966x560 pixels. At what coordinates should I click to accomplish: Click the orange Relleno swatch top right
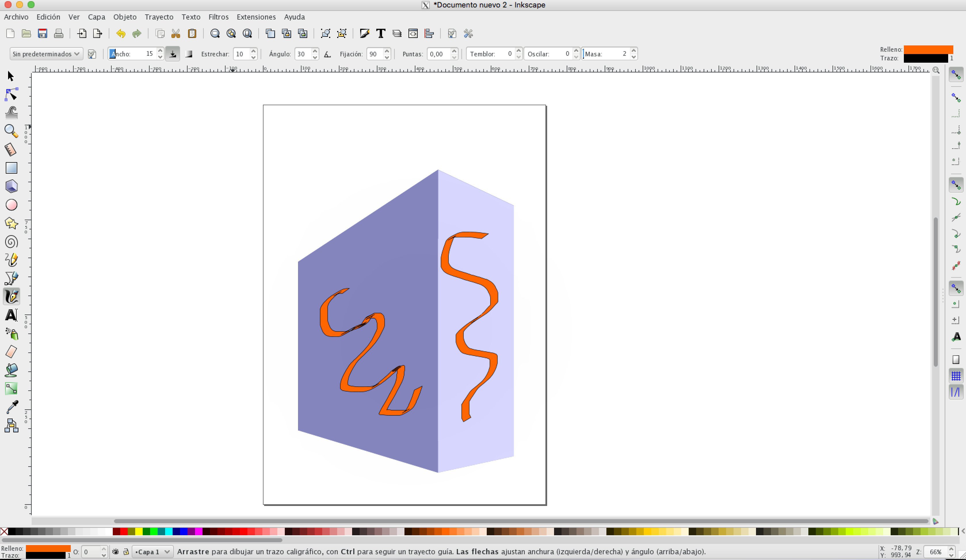tap(928, 49)
